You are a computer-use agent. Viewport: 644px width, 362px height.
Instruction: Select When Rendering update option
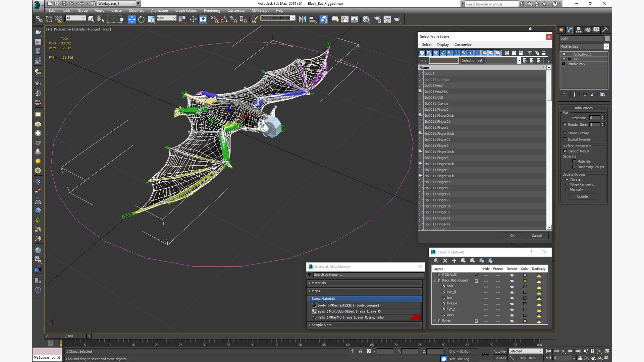pos(567,184)
